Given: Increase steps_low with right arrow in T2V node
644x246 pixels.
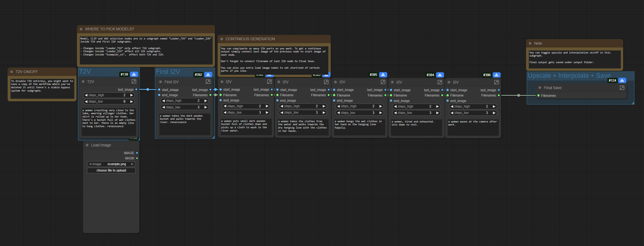Looking at the screenshot, I should [132, 101].
